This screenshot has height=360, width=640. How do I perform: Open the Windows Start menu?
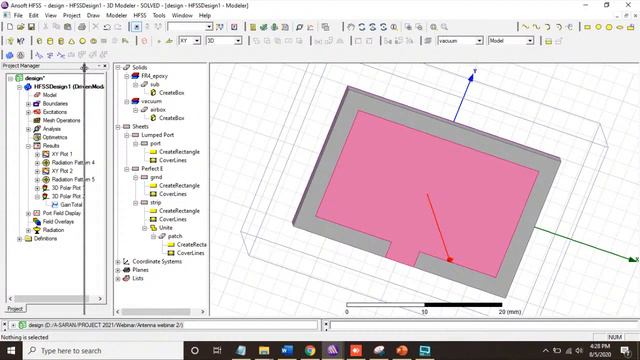coord(11,351)
